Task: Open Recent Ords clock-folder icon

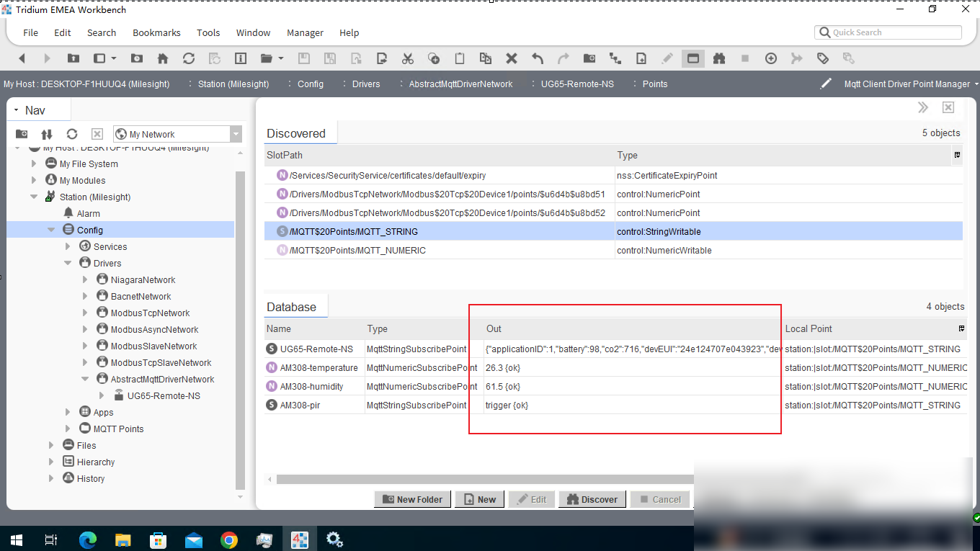Action: 136,58
